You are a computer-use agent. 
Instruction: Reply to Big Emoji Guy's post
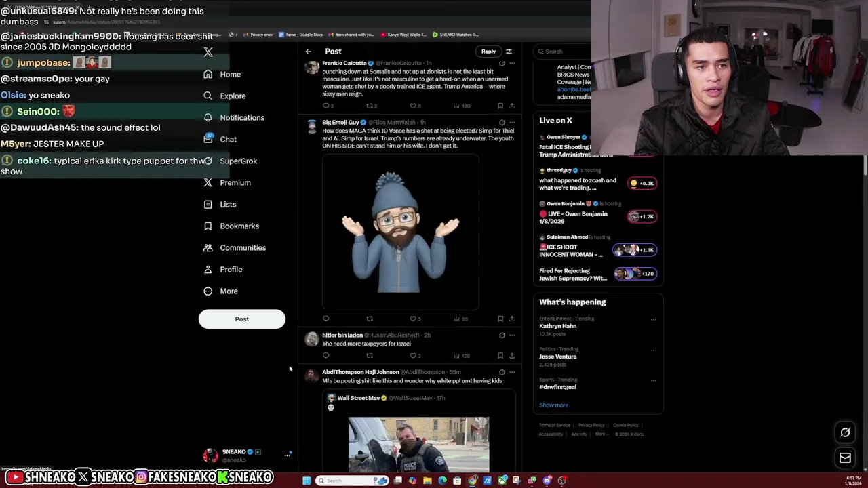click(326, 319)
